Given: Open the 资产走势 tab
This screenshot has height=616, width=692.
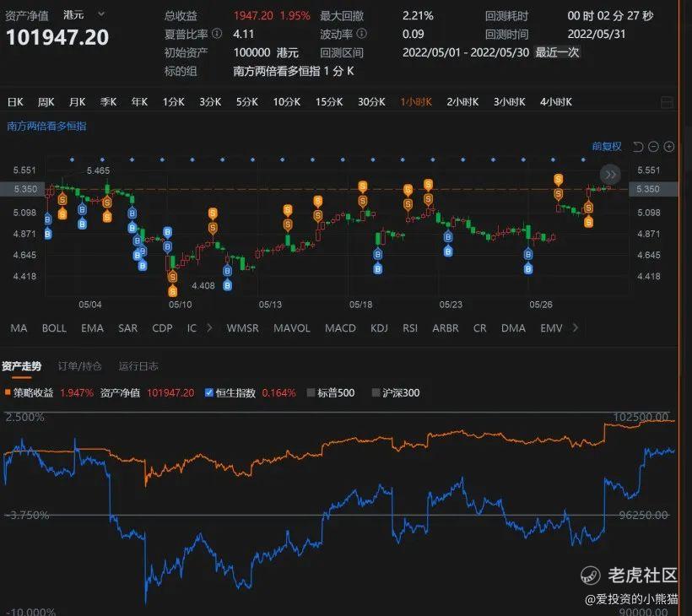Looking at the screenshot, I should (21, 366).
